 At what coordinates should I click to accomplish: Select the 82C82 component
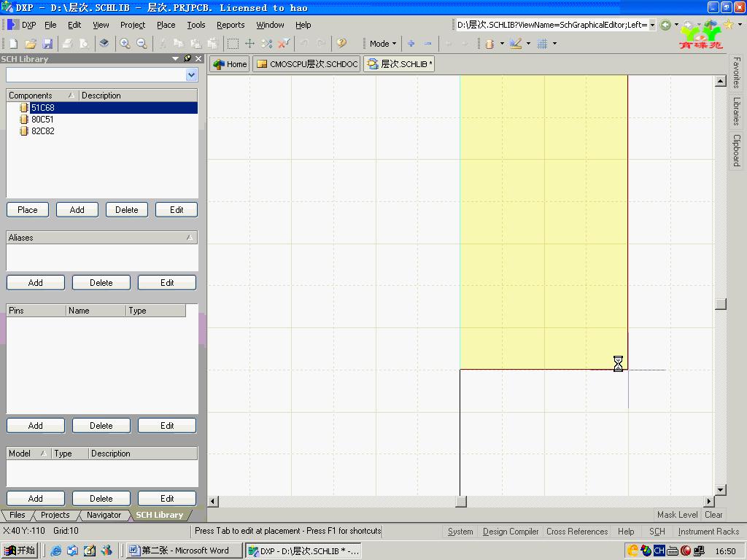click(x=42, y=131)
